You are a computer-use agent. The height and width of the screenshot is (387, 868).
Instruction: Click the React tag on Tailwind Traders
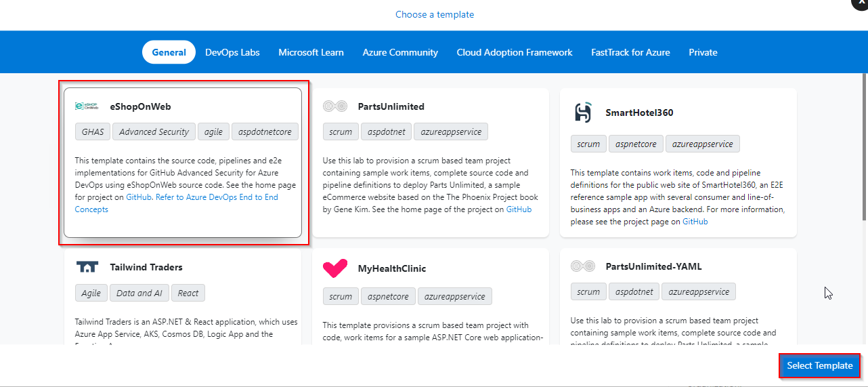point(188,293)
